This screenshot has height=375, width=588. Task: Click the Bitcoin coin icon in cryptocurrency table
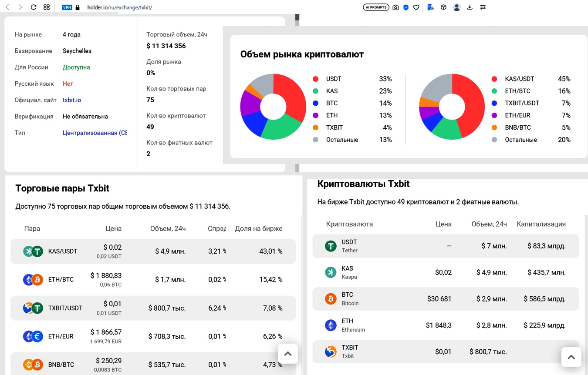point(331,299)
